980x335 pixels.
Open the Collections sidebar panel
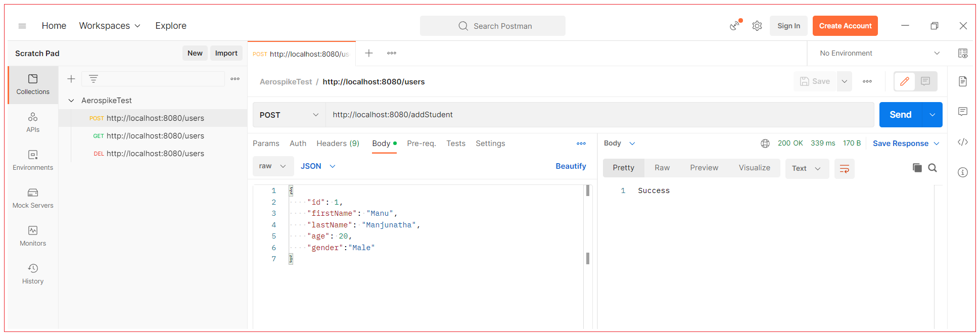pos(33,84)
